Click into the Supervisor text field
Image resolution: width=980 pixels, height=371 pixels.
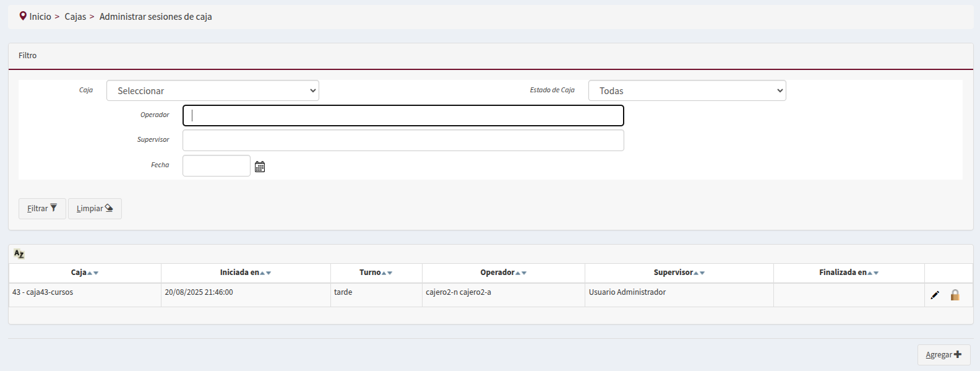[x=403, y=141]
